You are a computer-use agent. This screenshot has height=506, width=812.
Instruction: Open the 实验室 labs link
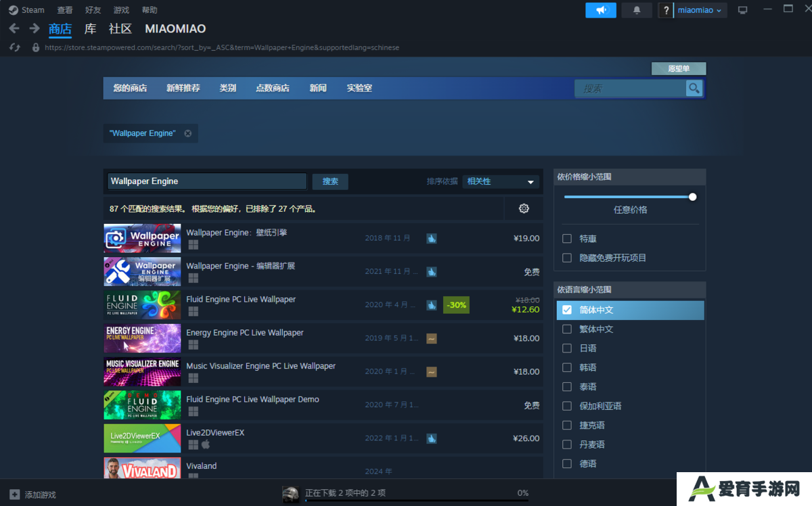[359, 88]
